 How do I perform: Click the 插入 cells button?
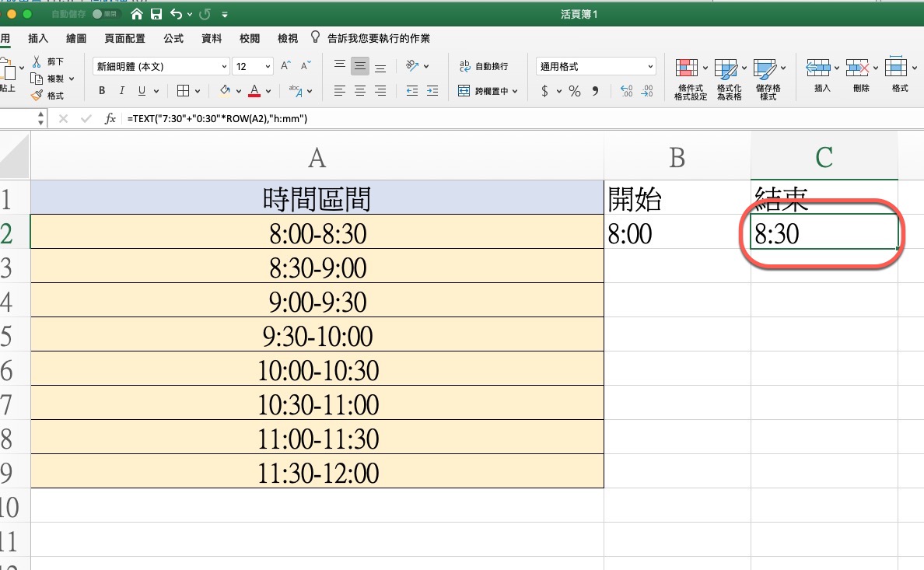click(x=821, y=75)
